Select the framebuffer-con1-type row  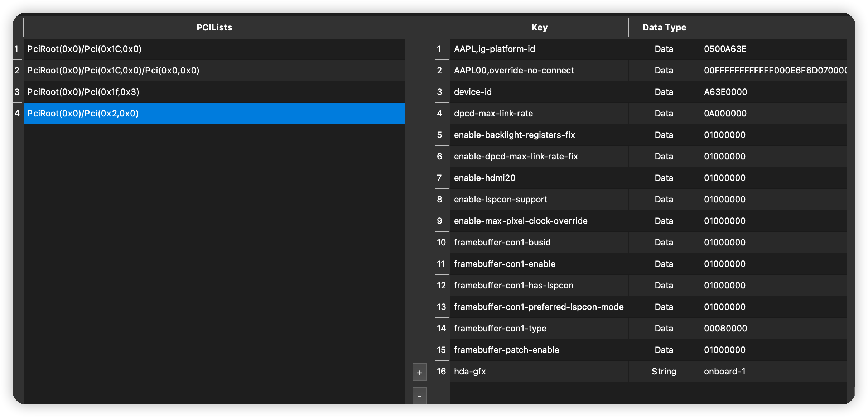pos(519,329)
